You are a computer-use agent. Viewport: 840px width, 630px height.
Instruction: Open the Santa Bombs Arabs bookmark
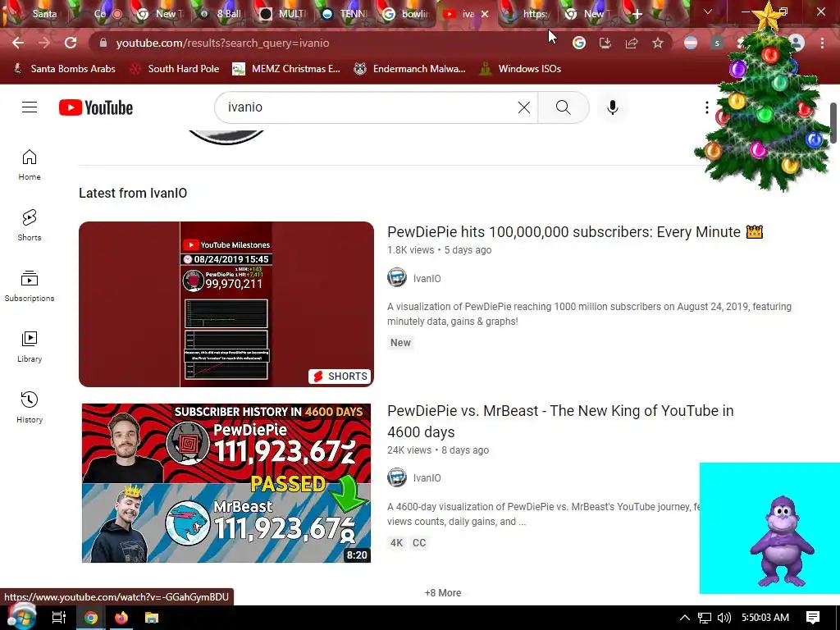(64, 69)
